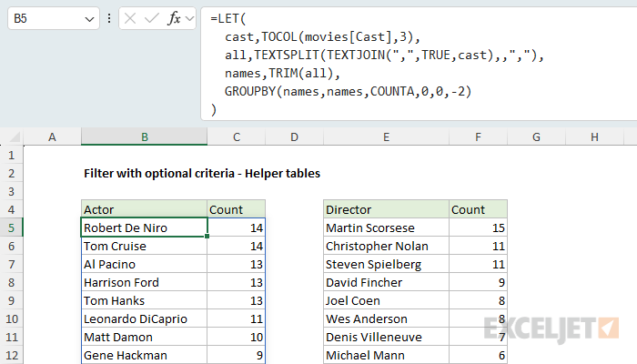Select column E header
This screenshot has height=364, width=637.
(x=387, y=136)
